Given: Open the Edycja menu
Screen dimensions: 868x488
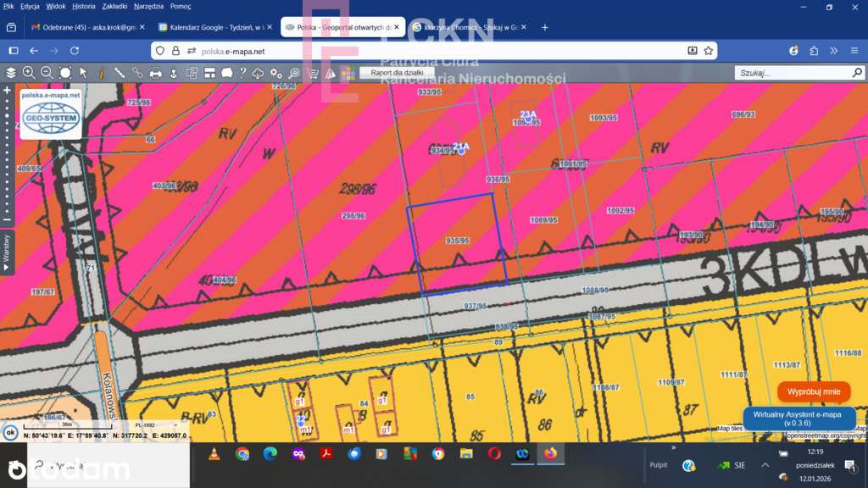Looking at the screenshot, I should (x=30, y=6).
